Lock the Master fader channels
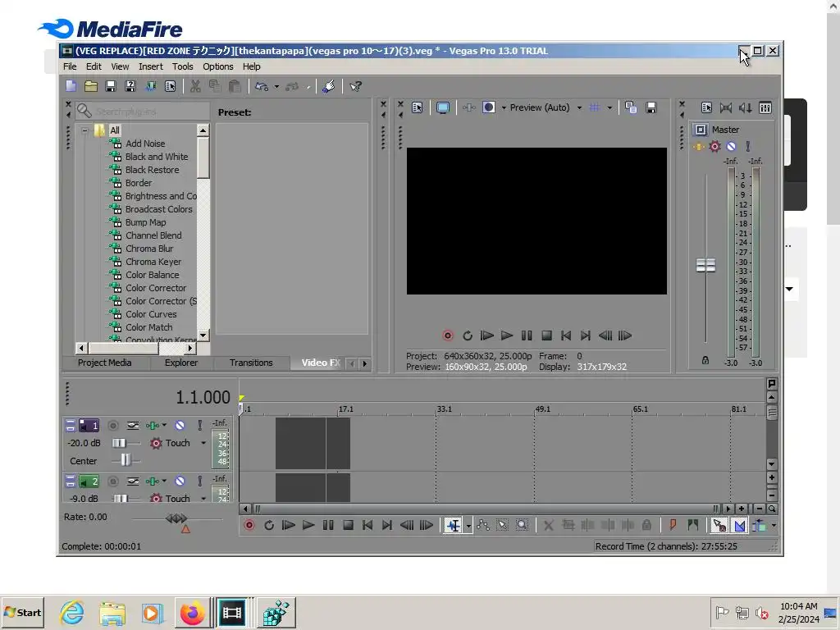The image size is (840, 630). pos(705,361)
